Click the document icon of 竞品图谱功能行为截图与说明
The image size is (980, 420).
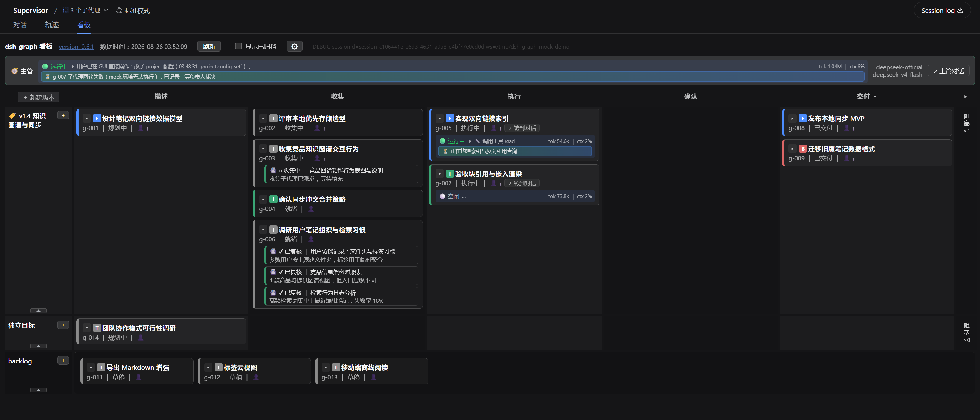[x=273, y=170]
